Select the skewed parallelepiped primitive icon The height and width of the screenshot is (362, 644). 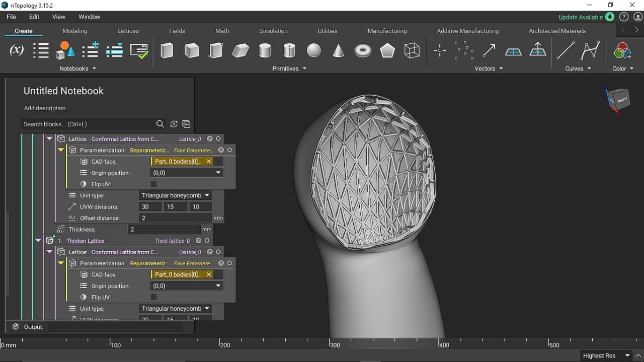[240, 50]
